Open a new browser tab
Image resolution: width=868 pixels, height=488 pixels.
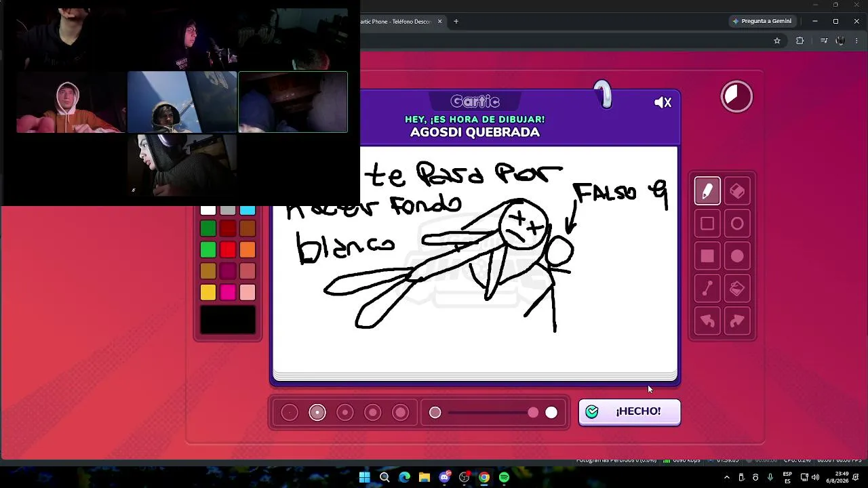pos(456,22)
